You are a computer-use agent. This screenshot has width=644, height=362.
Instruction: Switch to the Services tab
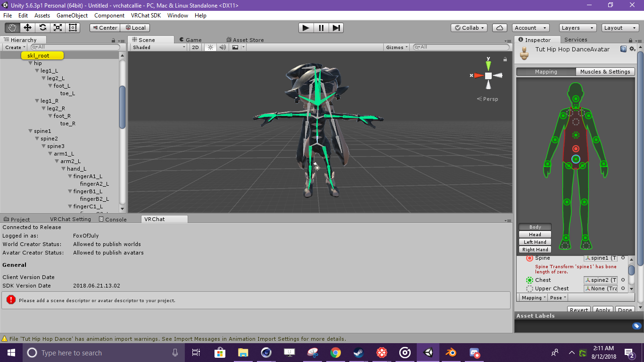576,40
